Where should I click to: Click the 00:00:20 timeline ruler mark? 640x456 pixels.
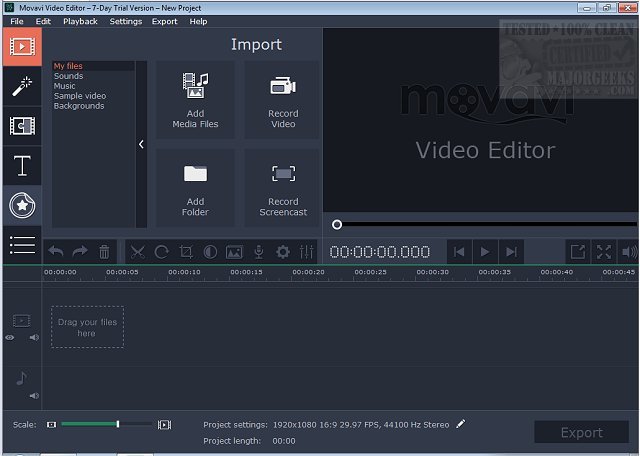[308, 272]
